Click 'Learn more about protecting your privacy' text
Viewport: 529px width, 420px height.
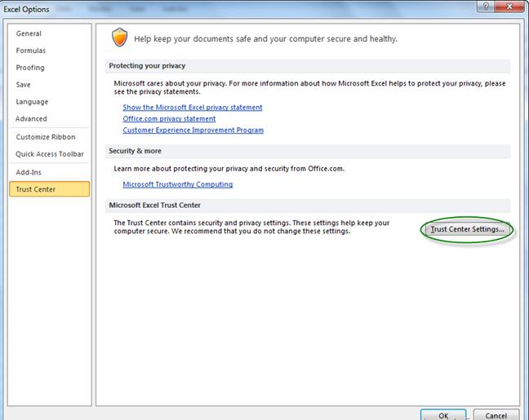tap(229, 169)
